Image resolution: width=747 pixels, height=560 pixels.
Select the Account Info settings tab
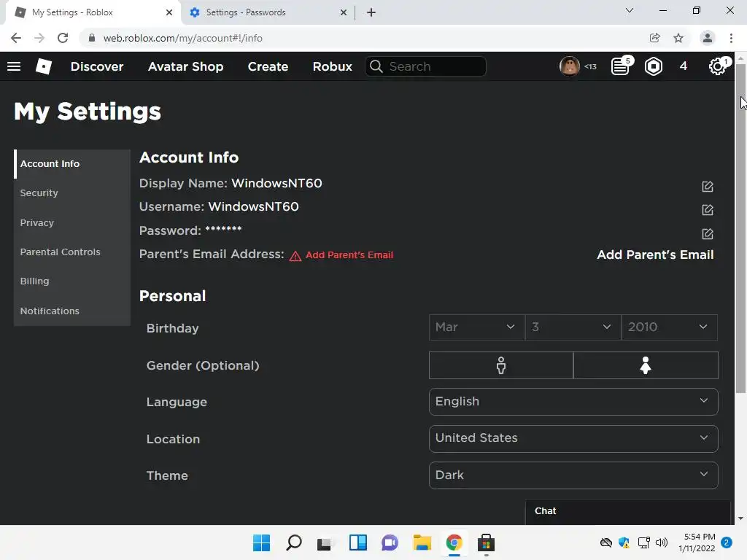point(72,164)
